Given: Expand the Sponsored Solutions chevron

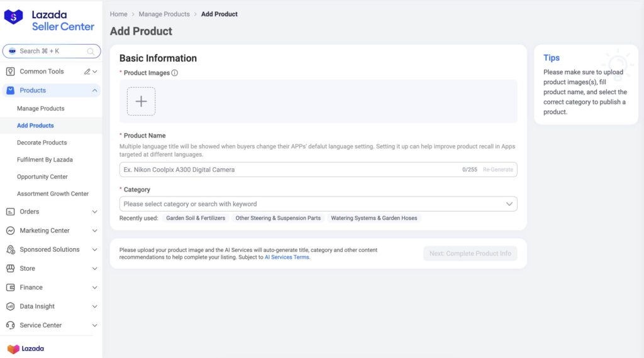Looking at the screenshot, I should [95, 249].
